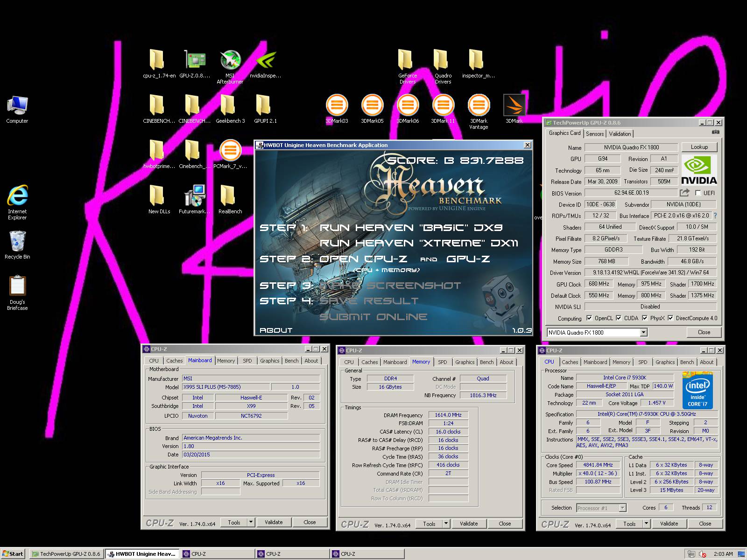Click the taskbar clock showing 2:03 AM

pos(723,554)
